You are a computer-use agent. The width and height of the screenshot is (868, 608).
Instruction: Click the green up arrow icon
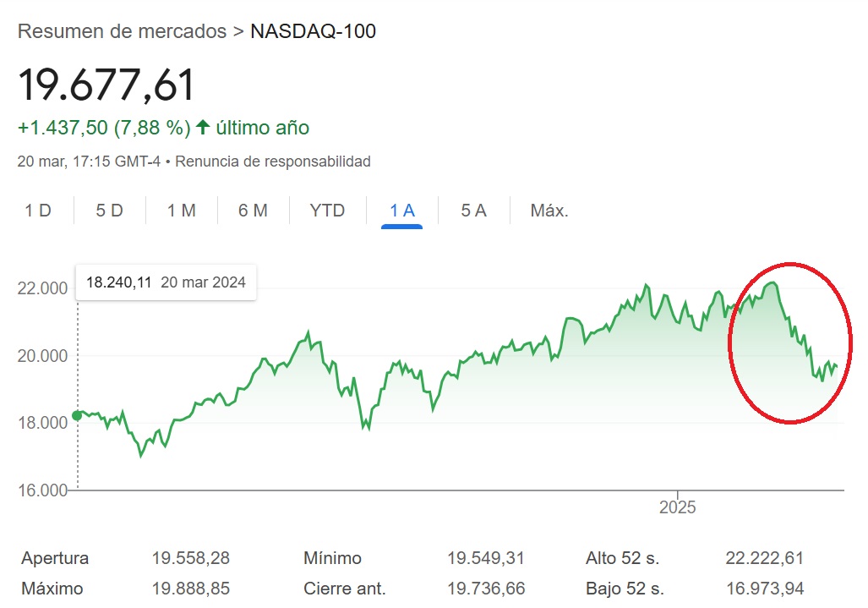(x=202, y=128)
